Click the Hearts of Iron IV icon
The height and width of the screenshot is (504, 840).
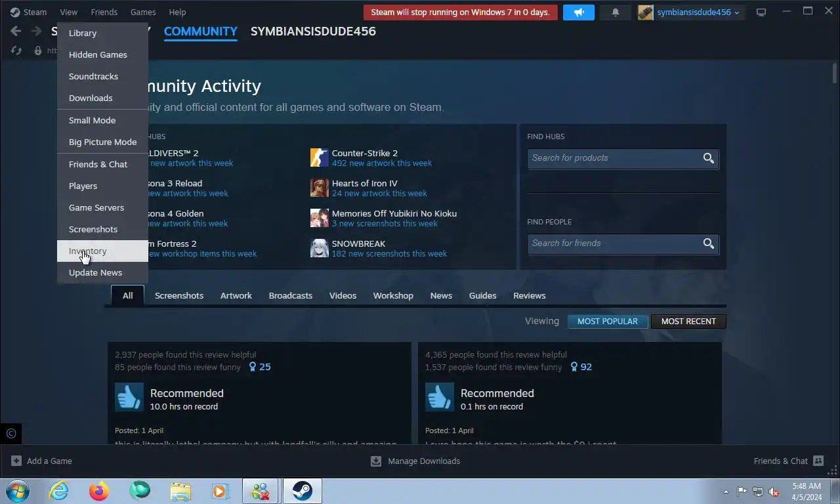[x=319, y=188]
